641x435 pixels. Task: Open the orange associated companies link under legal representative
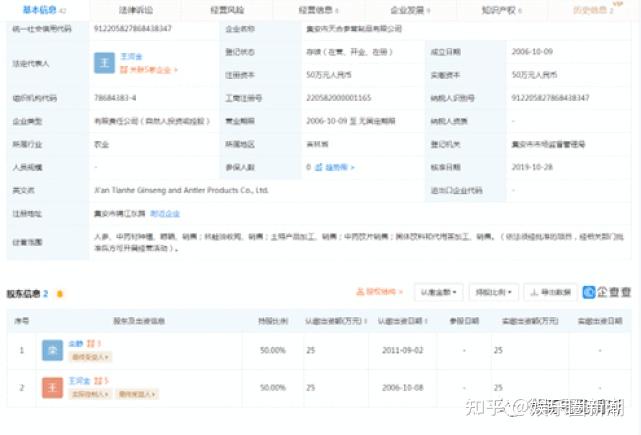coord(149,70)
